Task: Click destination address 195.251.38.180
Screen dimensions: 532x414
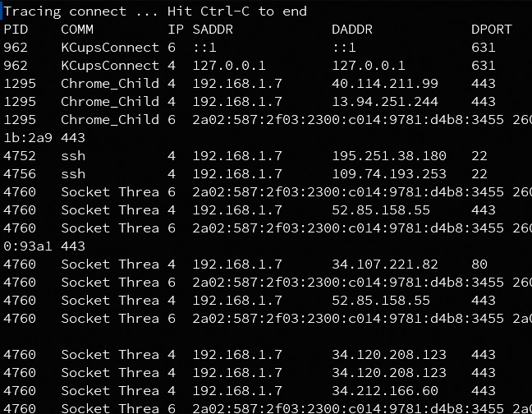Action: point(389,156)
